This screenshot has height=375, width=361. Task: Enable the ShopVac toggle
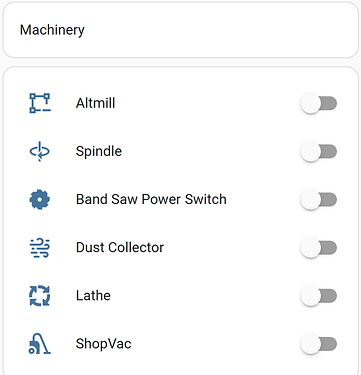point(319,344)
